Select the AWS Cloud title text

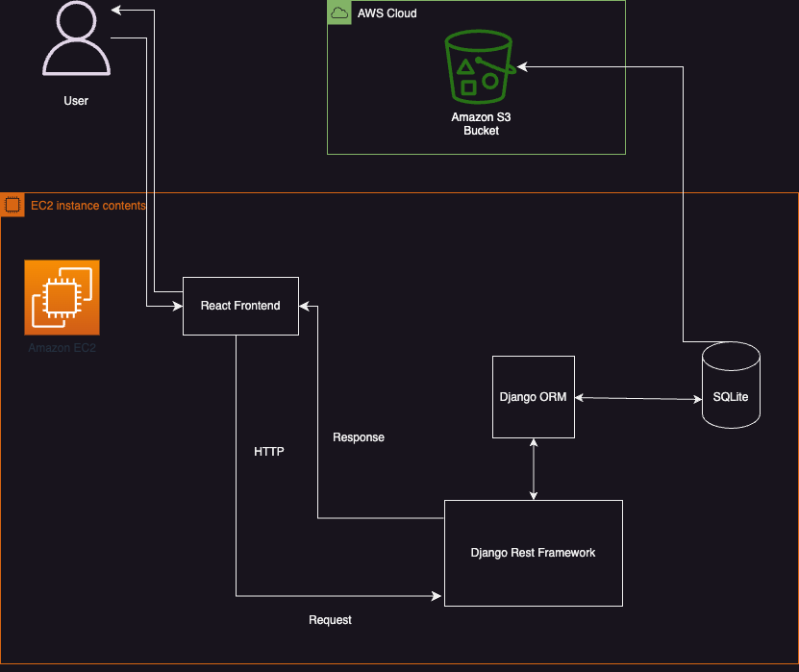coord(387,13)
